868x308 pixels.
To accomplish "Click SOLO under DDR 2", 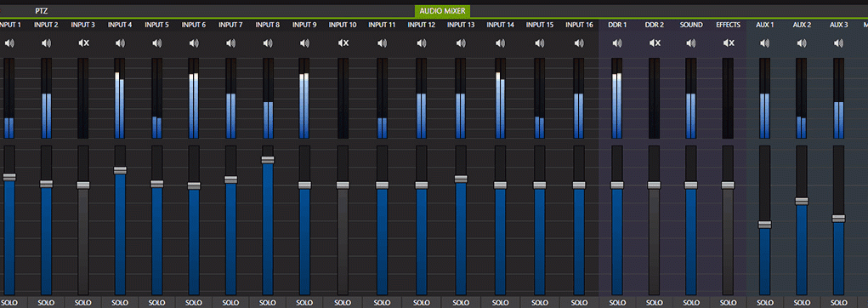I will [655, 302].
